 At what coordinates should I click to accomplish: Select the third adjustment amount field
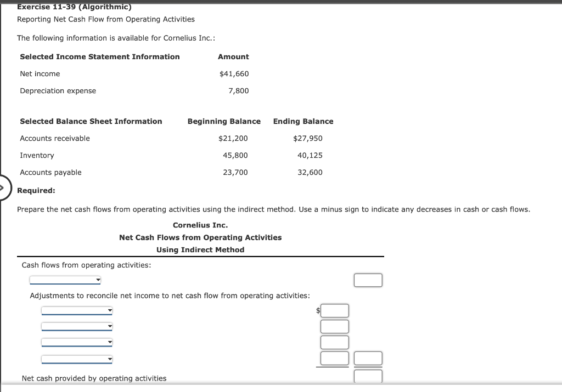click(334, 342)
